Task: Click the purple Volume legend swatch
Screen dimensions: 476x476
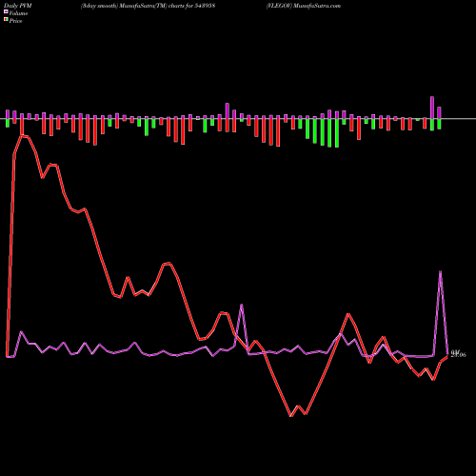Action: tap(6, 11)
